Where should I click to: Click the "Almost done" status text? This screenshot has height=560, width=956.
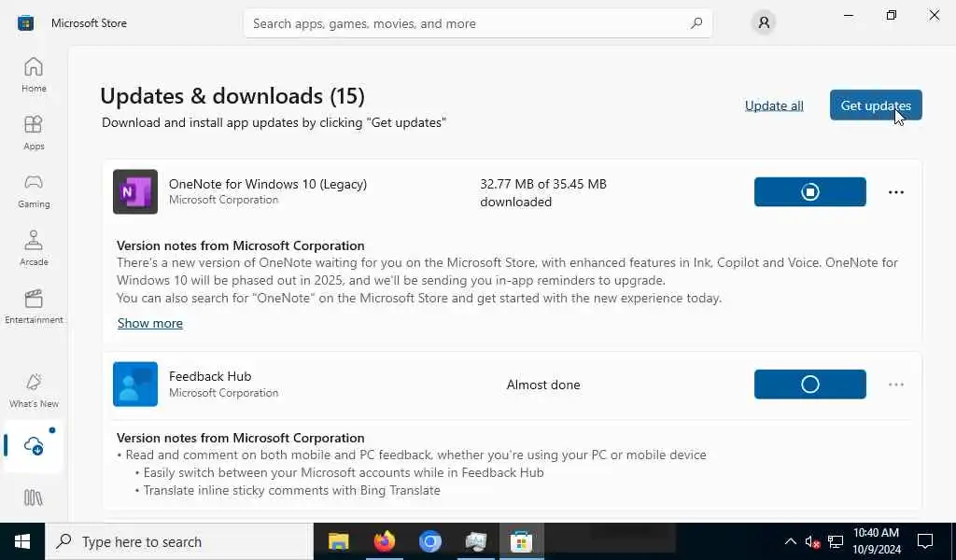543,385
